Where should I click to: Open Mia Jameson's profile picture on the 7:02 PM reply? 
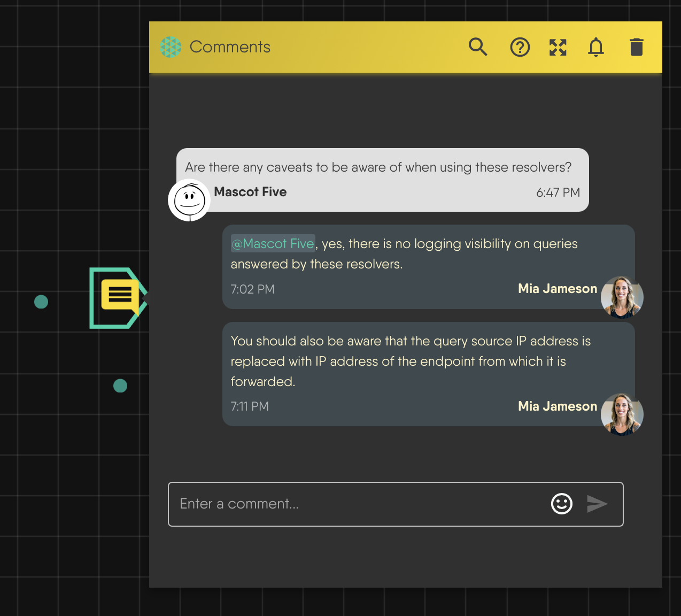(x=622, y=297)
